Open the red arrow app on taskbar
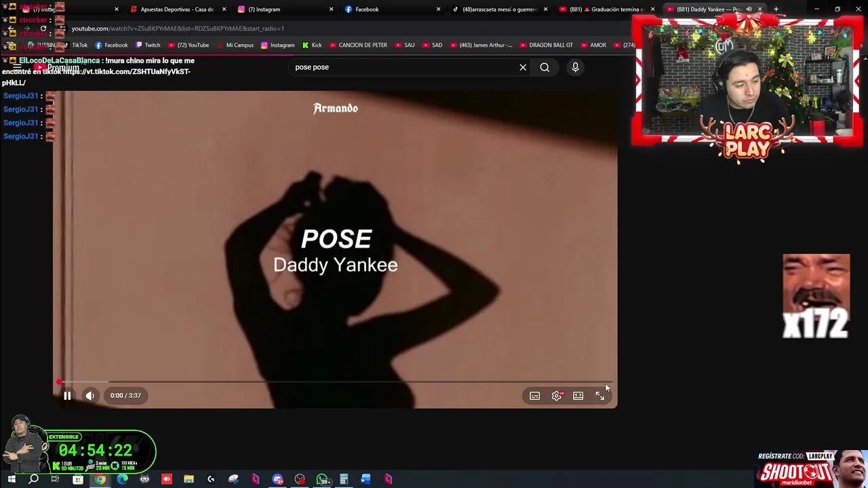The image size is (868, 488). (x=167, y=480)
